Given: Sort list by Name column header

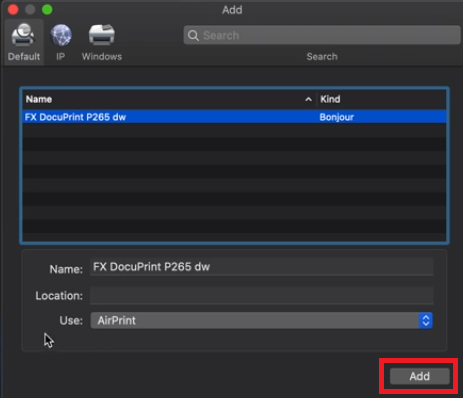Looking at the screenshot, I should click(169, 99).
